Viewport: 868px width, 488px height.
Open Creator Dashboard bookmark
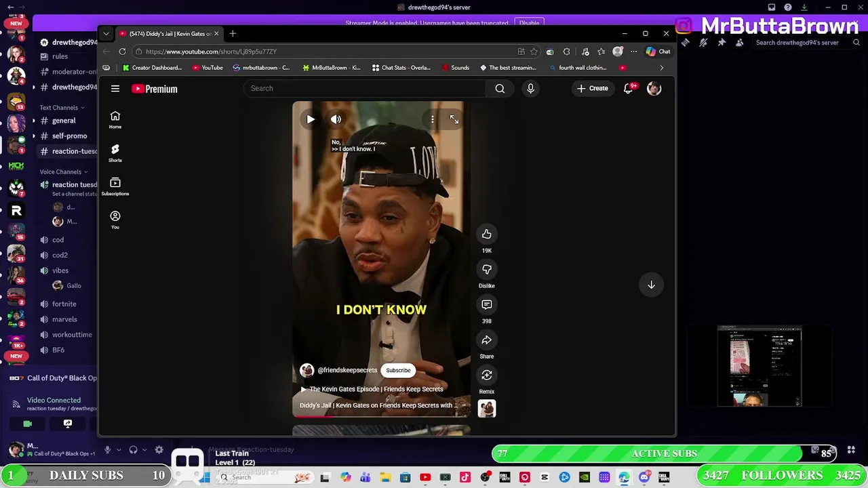[x=152, y=68]
